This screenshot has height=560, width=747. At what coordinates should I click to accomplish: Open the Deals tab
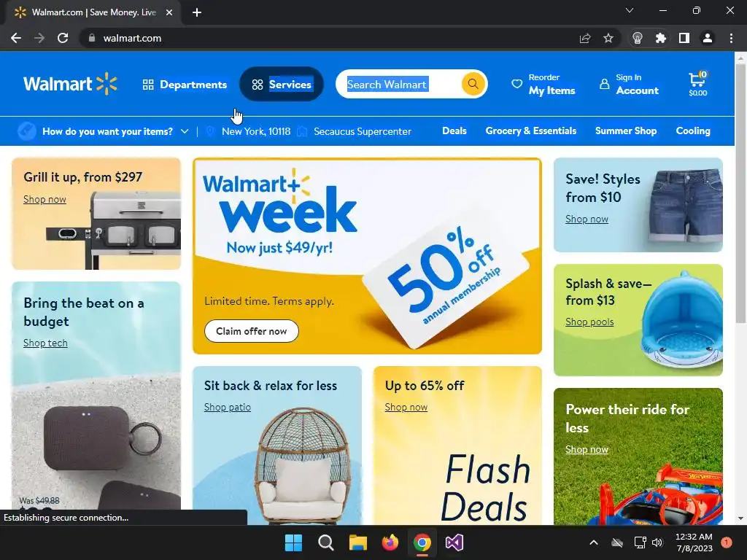tap(454, 131)
